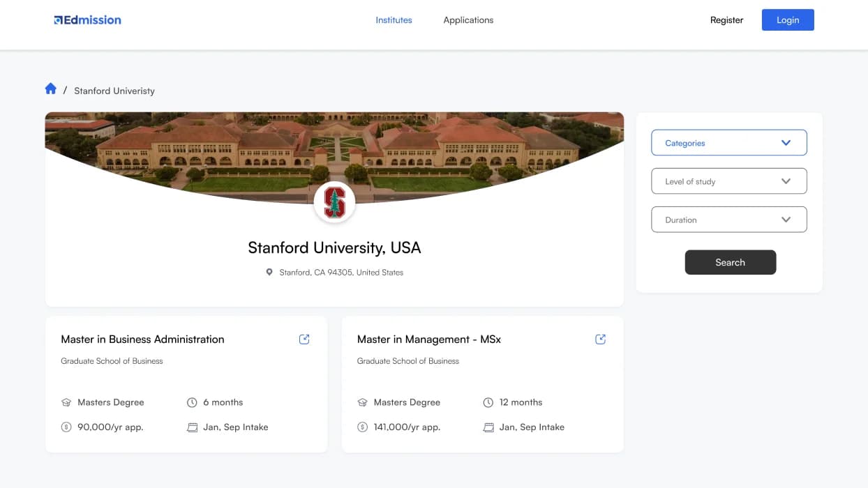Viewport: 868px width, 488px height.
Task: Expand the Level of study dropdown
Action: 729,181
